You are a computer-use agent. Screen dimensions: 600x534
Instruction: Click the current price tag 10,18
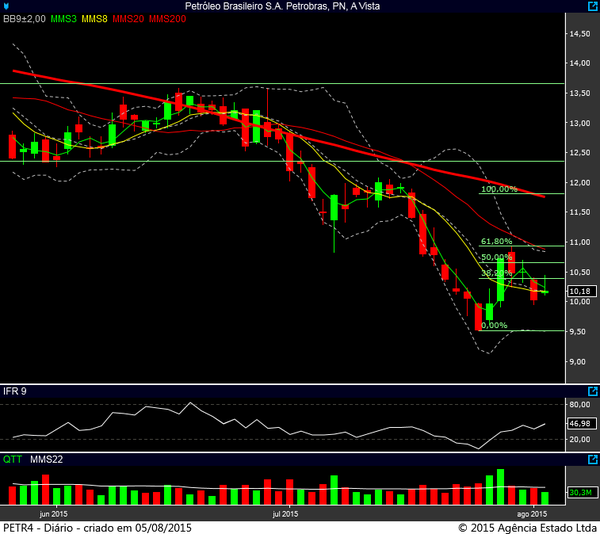(578, 292)
